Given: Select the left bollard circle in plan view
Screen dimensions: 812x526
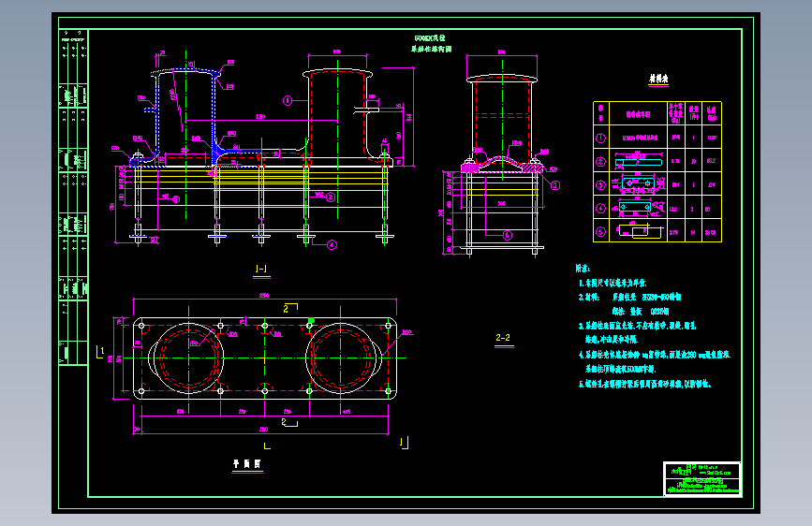Looking at the screenshot, I should 189,358.
